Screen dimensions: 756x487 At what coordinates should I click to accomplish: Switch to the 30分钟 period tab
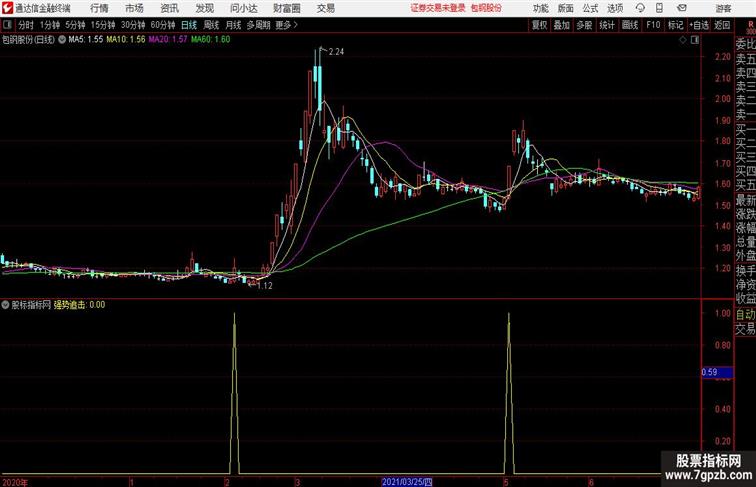[x=133, y=25]
